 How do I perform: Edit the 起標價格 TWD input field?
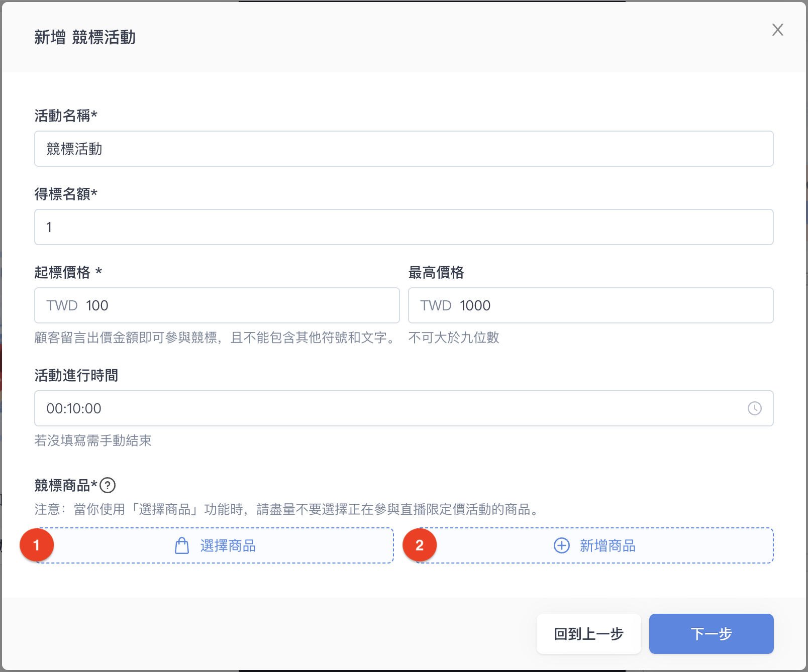coord(217,305)
